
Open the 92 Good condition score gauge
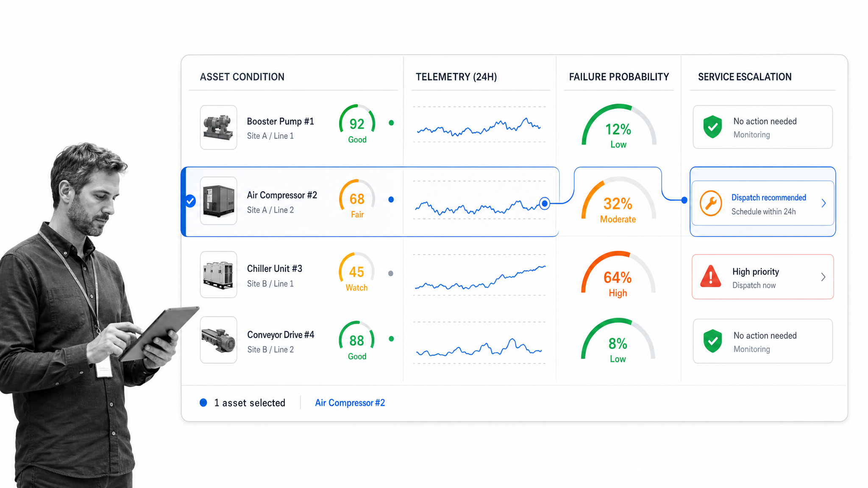(x=357, y=124)
